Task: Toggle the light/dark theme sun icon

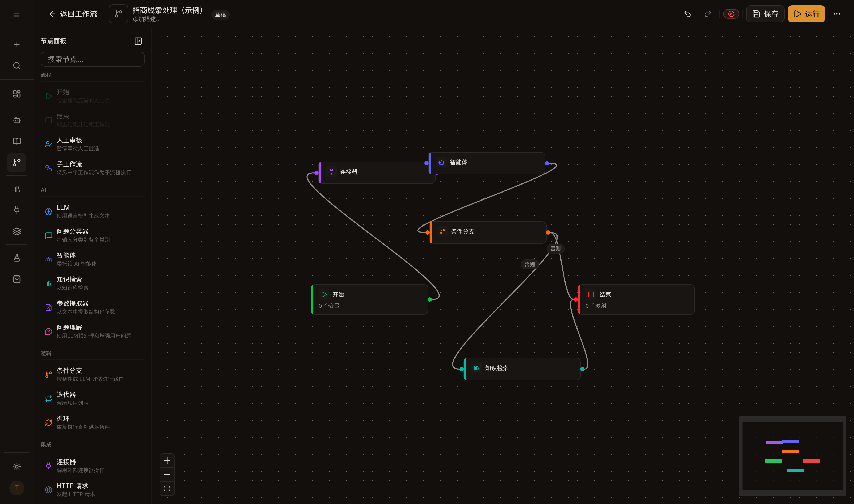Action: [x=17, y=467]
